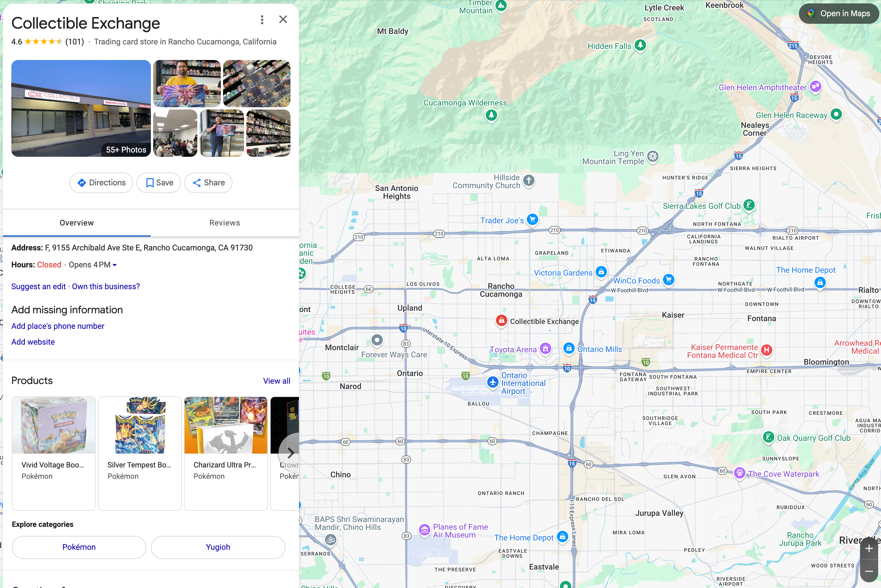Open the Charizard Ultra Premium product card
The height and width of the screenshot is (588, 881).
click(226, 453)
